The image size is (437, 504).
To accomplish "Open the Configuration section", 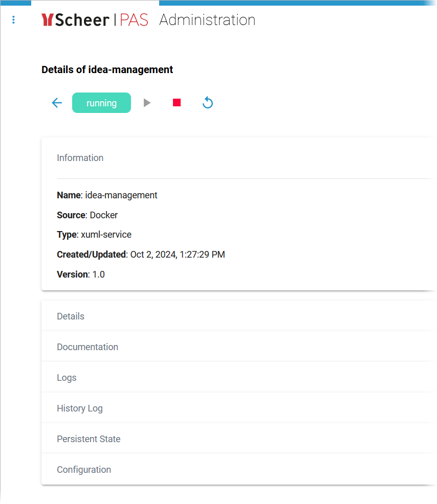I will click(x=84, y=469).
